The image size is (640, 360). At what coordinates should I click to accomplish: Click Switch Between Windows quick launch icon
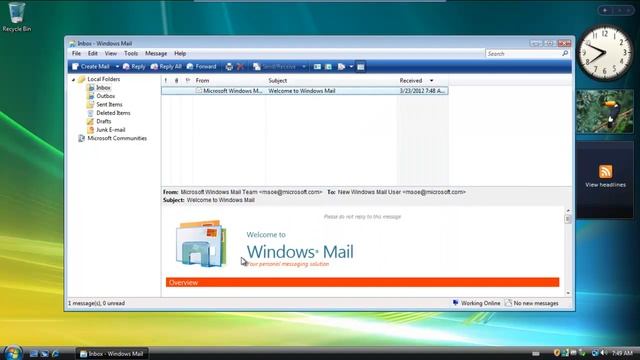coord(44,353)
